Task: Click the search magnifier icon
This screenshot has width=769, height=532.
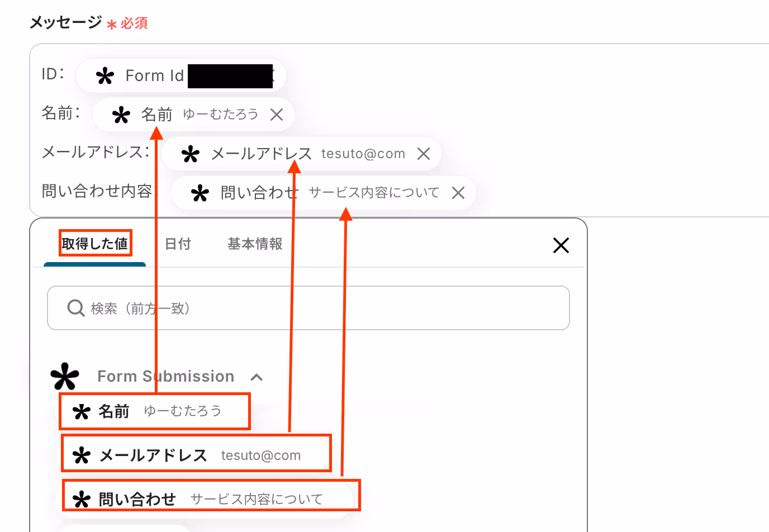Action: click(75, 308)
